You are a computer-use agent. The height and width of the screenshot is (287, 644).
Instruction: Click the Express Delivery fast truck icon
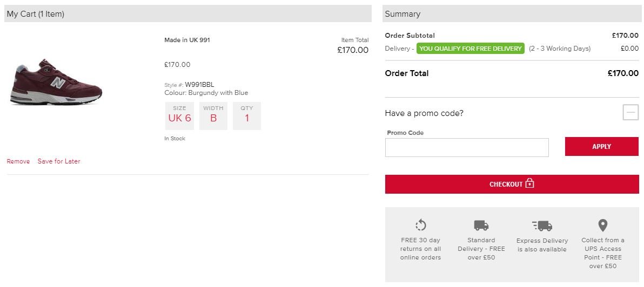542,225
